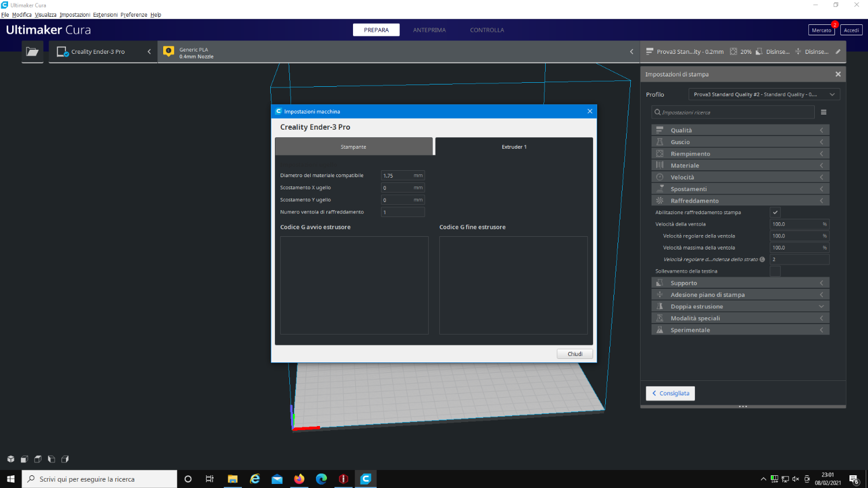
Task: Expand the Supporto settings section
Action: [740, 283]
